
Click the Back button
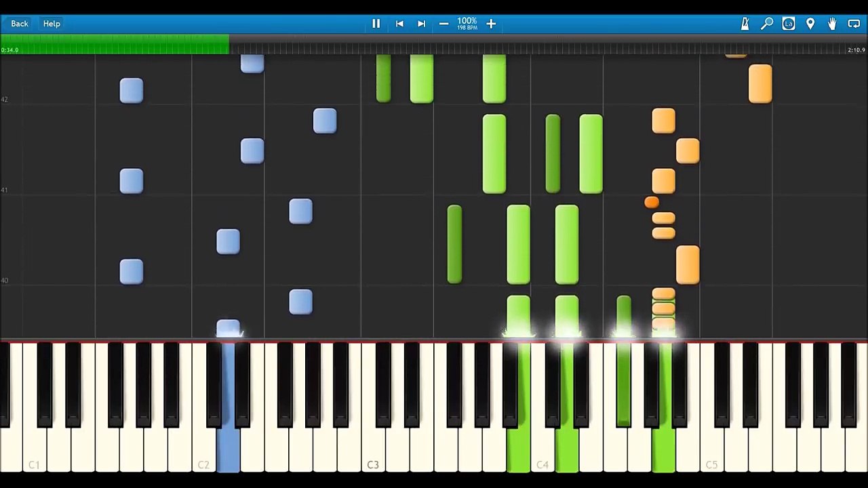[x=20, y=24]
